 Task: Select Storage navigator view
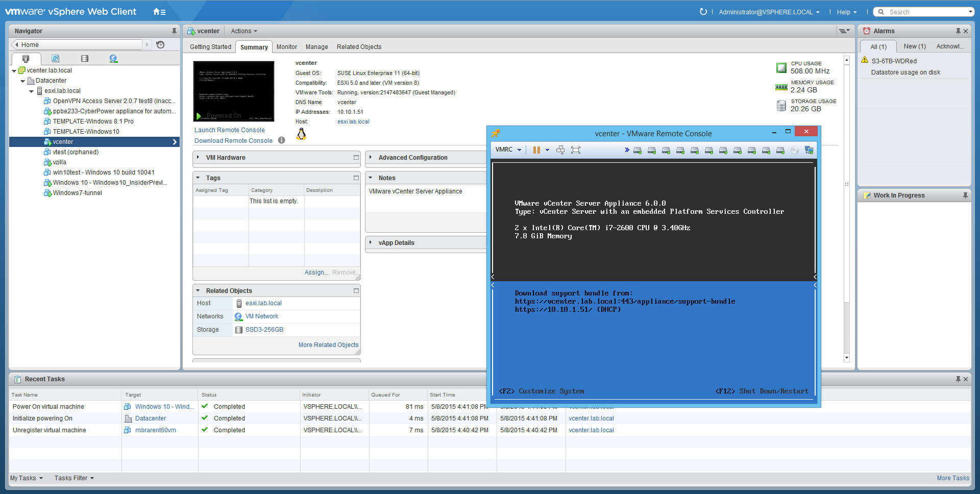[85, 59]
